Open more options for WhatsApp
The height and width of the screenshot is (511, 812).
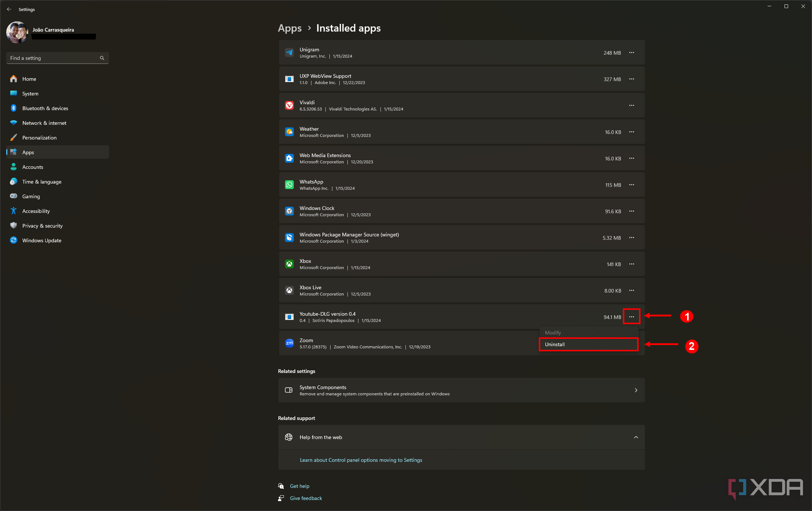click(632, 185)
